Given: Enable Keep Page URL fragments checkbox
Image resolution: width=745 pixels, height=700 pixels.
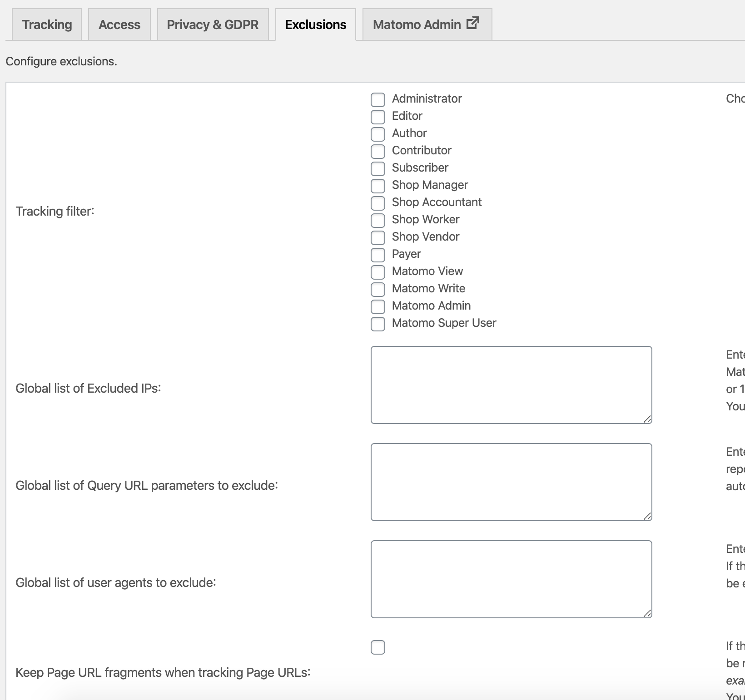Looking at the screenshot, I should (x=378, y=647).
